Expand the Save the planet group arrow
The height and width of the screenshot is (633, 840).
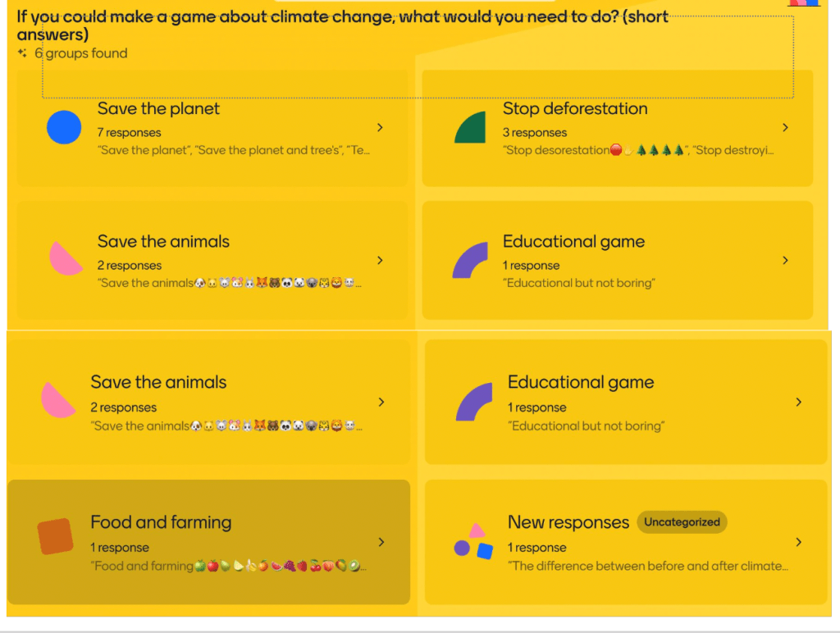pos(380,128)
